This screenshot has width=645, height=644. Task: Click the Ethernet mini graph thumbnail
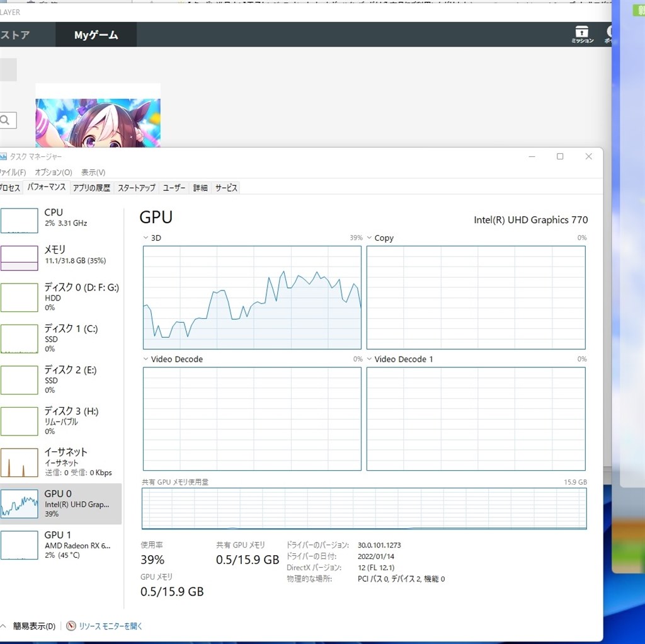click(x=19, y=463)
